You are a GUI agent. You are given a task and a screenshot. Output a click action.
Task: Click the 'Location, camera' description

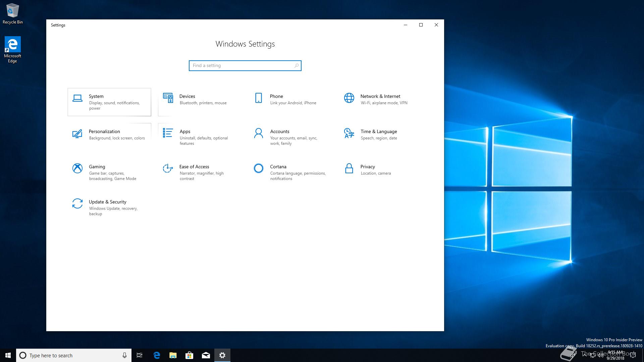pos(376,173)
